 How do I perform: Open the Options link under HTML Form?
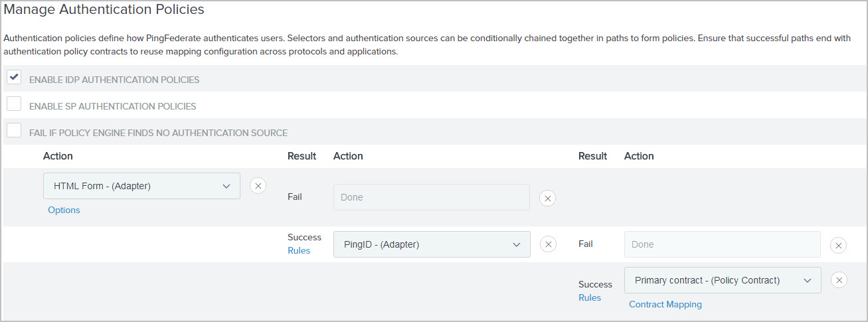click(64, 210)
